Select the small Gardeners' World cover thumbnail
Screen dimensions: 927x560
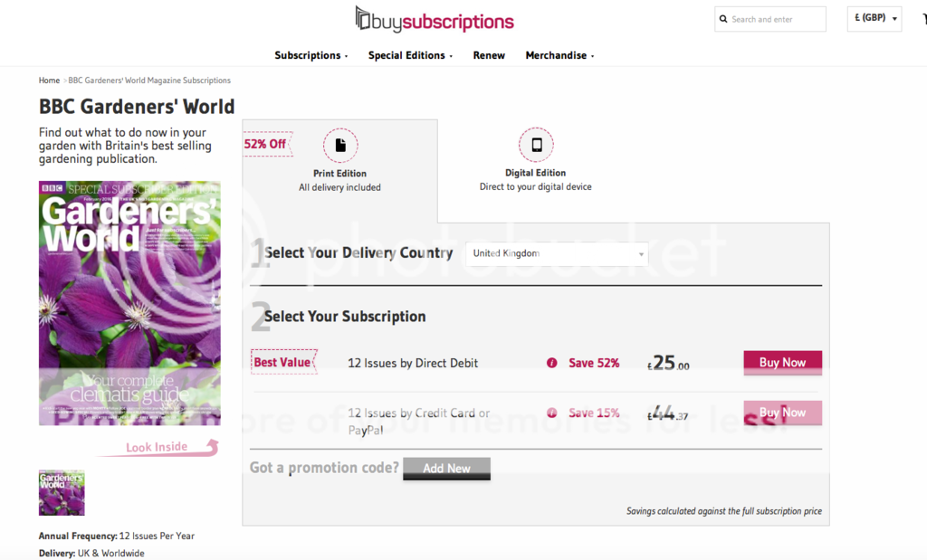click(62, 493)
